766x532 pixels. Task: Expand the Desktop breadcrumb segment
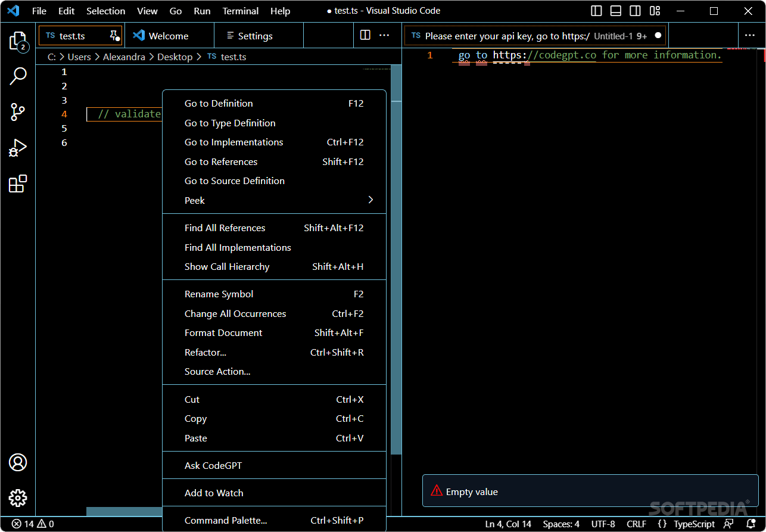[x=175, y=57]
